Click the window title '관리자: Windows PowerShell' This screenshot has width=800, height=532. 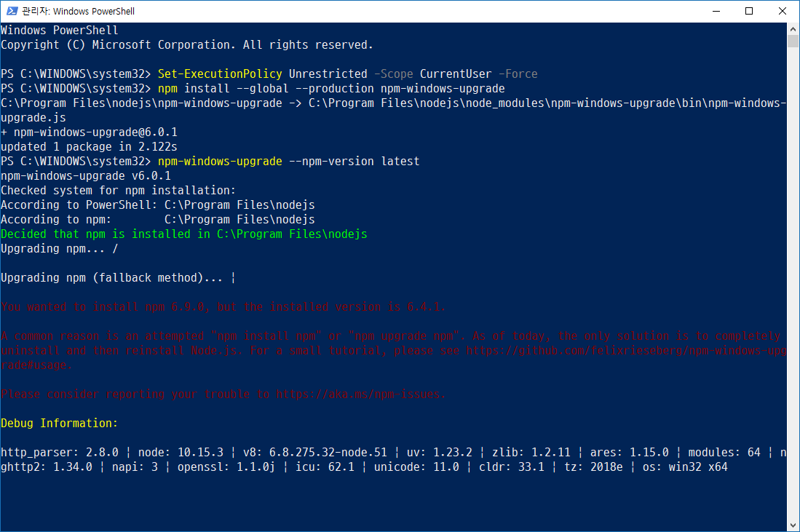click(79, 11)
